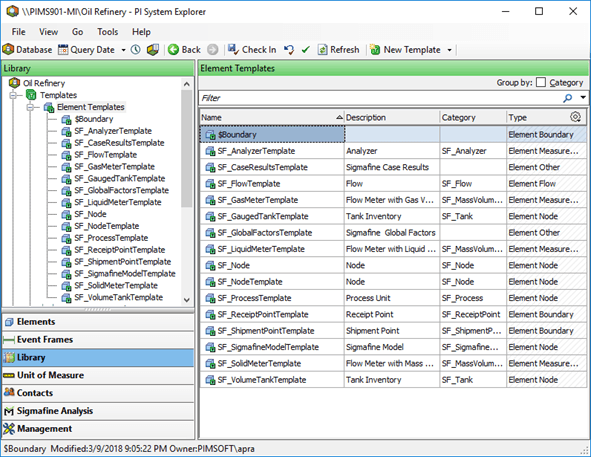Open the View menu
This screenshot has width=591, height=457.
point(49,32)
